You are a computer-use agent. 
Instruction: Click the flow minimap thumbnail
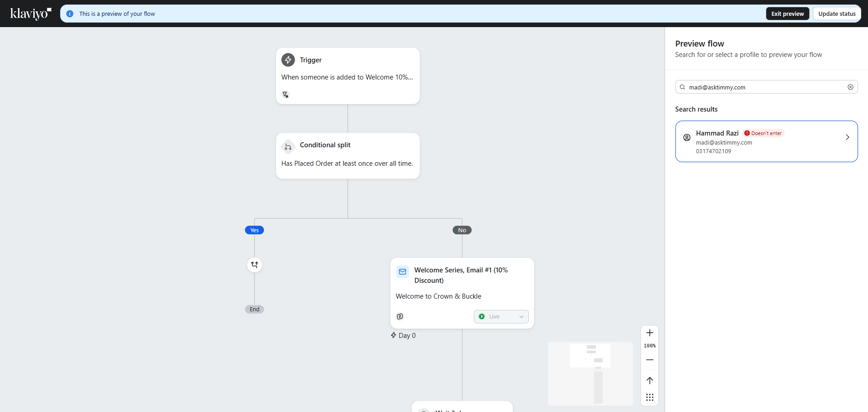[590, 374]
